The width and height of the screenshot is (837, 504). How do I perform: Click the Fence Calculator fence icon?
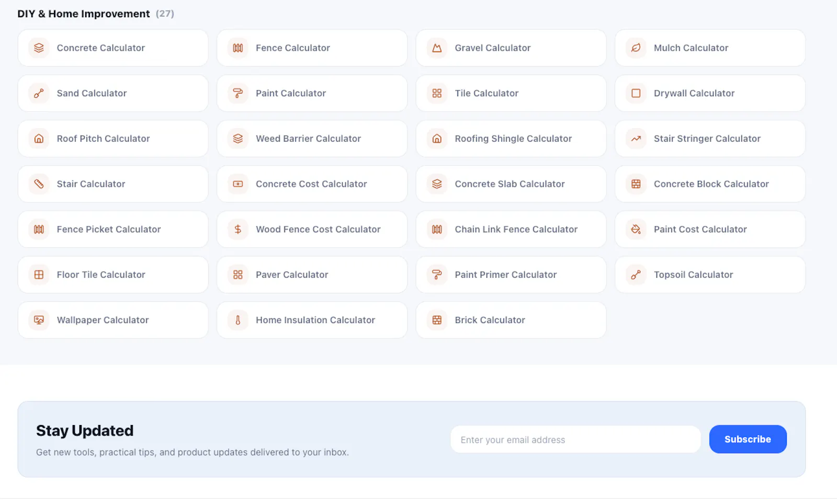(238, 48)
